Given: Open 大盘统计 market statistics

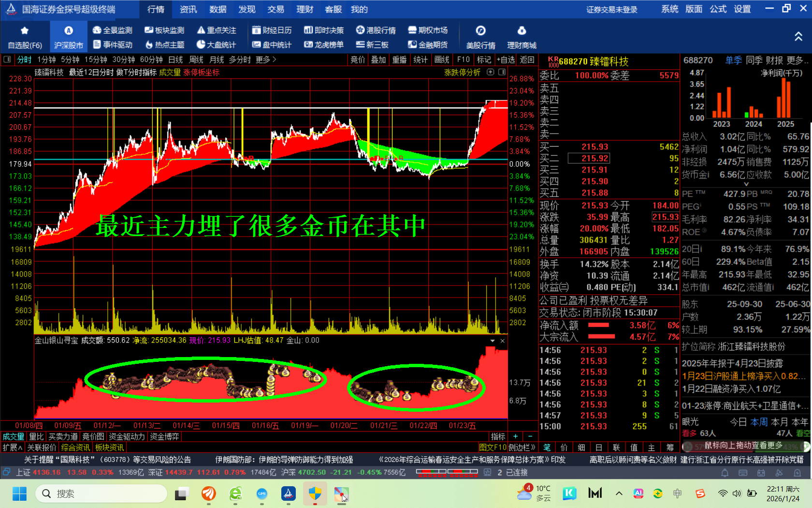Looking at the screenshot, I should (217, 45).
